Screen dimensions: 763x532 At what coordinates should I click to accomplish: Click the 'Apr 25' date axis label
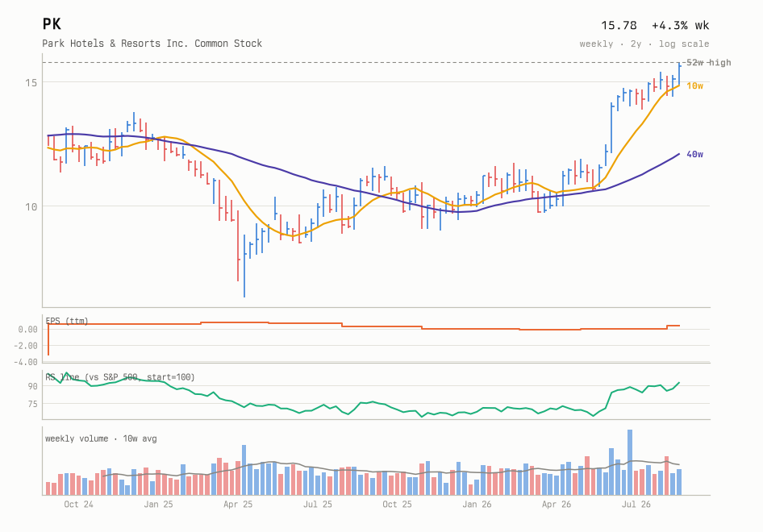pyautogui.click(x=238, y=505)
